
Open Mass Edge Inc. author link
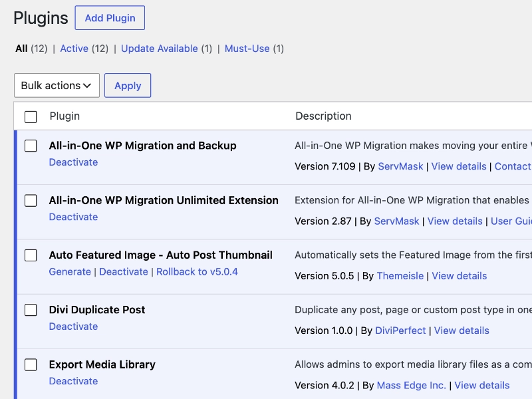tap(411, 386)
